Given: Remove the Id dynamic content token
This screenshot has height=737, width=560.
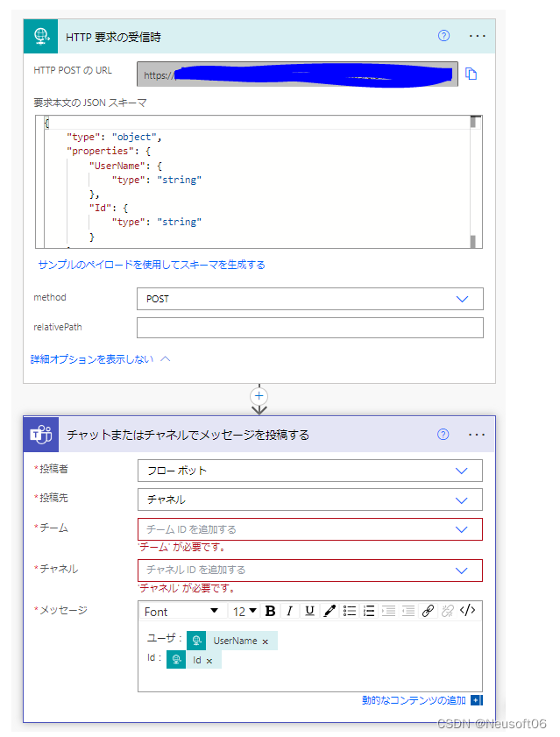Looking at the screenshot, I should point(209,661).
